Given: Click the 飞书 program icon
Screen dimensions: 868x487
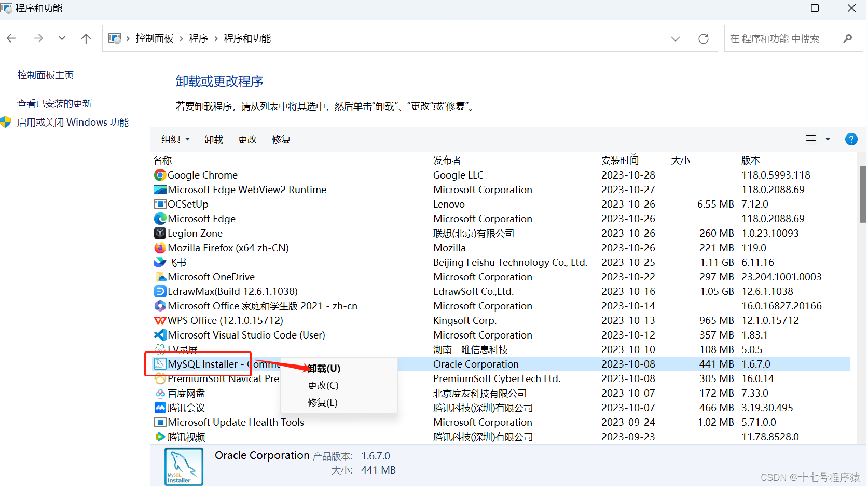Looking at the screenshot, I should [x=160, y=262].
